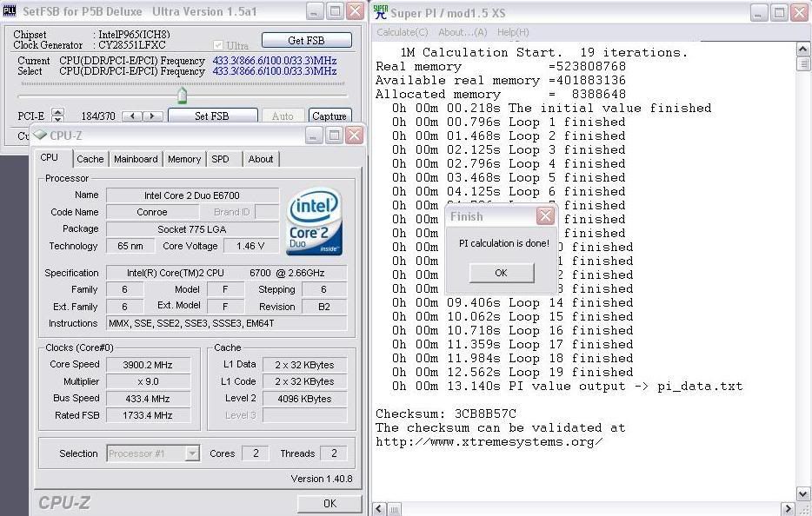This screenshot has width=812, height=516.
Task: Click the Current frequency value 433.3 MHz
Action: click(275, 61)
